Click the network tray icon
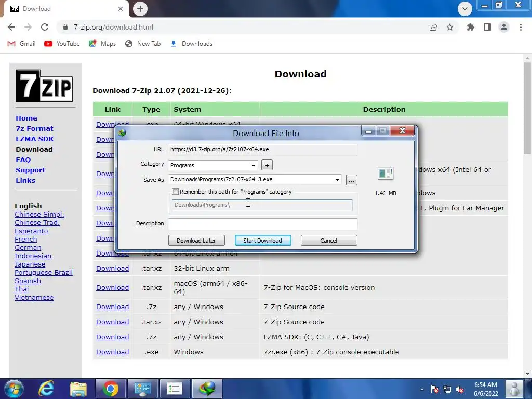Image resolution: width=532 pixels, height=399 pixels. point(447,389)
